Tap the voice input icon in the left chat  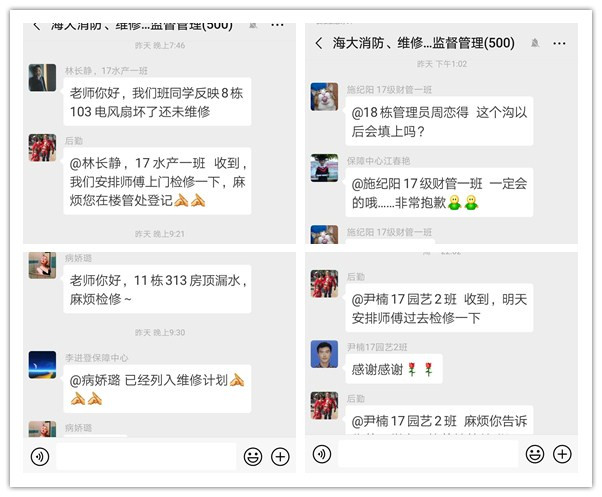tap(40, 457)
